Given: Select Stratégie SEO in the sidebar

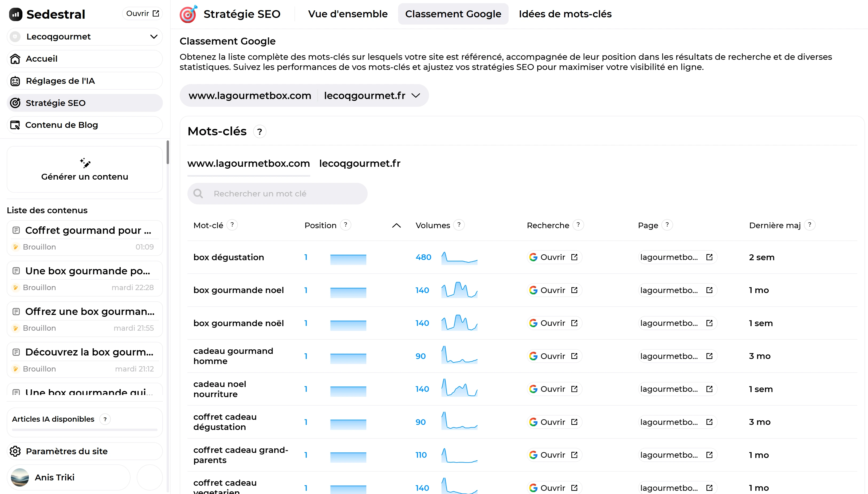Looking at the screenshot, I should pyautogui.click(x=85, y=103).
